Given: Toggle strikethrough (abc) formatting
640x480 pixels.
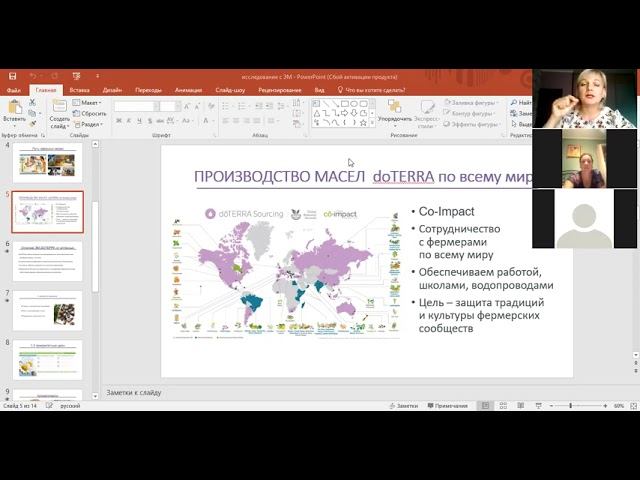Looking at the screenshot, I should point(160,121).
